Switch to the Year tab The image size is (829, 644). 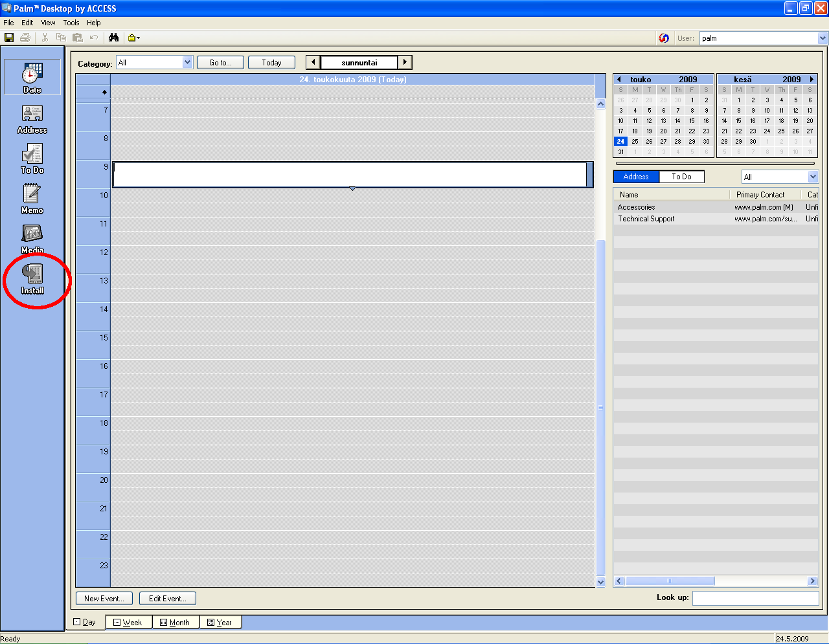[x=220, y=622]
